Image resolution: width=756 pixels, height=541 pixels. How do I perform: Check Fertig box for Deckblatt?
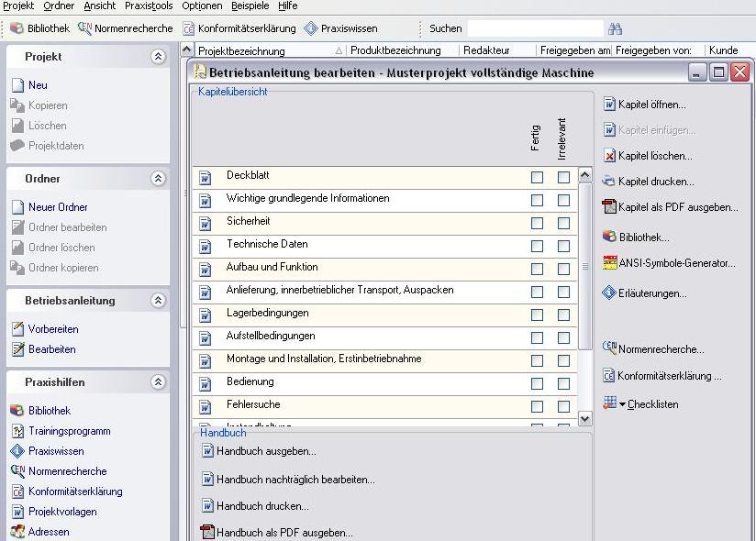[537, 177]
